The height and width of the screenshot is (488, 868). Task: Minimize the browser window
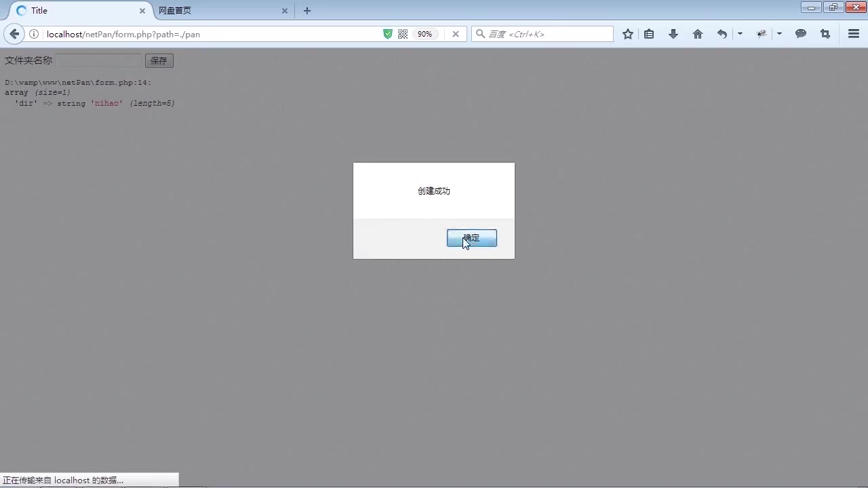pos(811,7)
